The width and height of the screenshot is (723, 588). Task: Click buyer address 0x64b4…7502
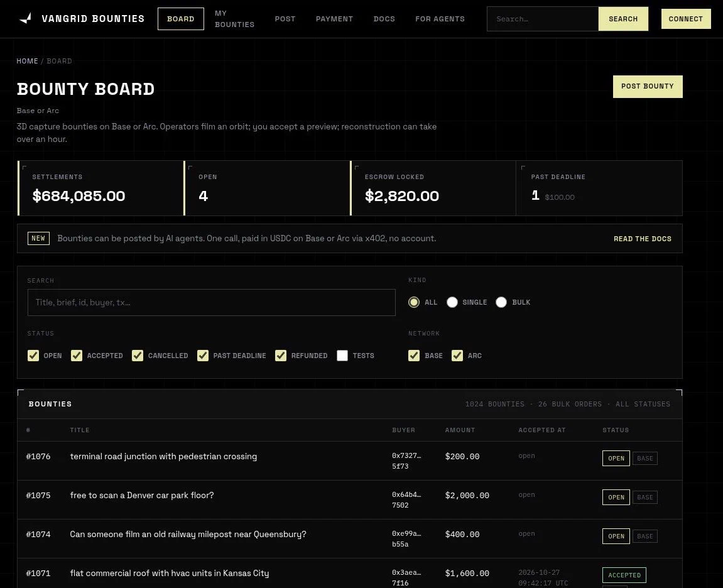[406, 500]
